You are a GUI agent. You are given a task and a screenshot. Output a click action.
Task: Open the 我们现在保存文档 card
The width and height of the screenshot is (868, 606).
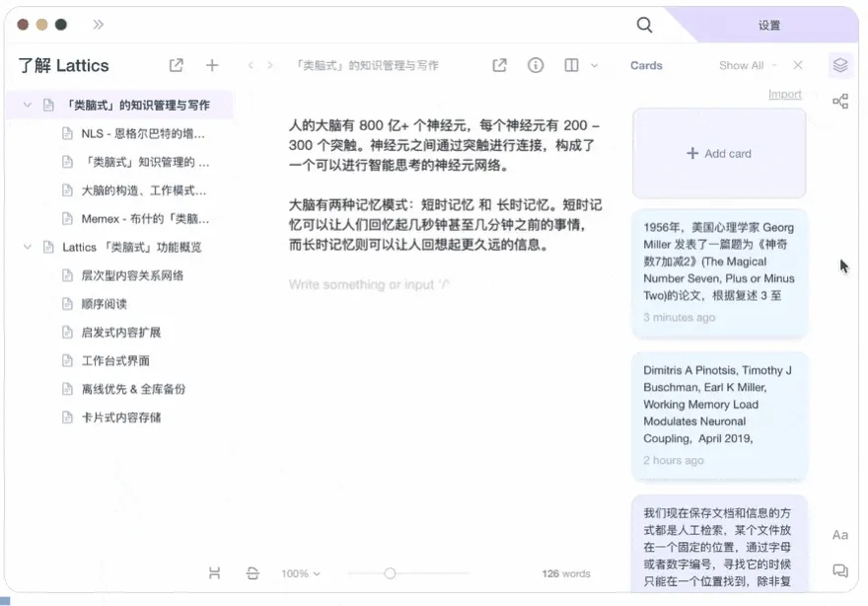point(719,544)
